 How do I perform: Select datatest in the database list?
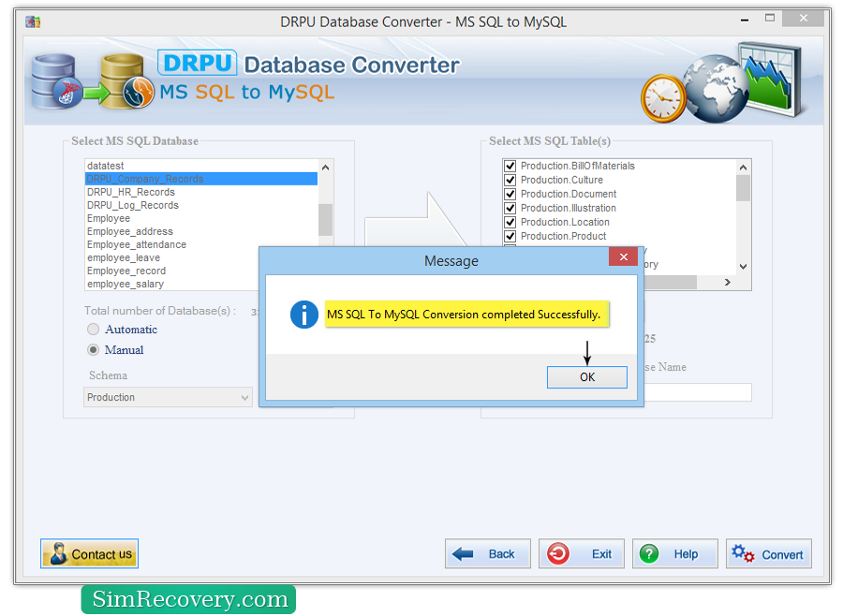(201, 166)
